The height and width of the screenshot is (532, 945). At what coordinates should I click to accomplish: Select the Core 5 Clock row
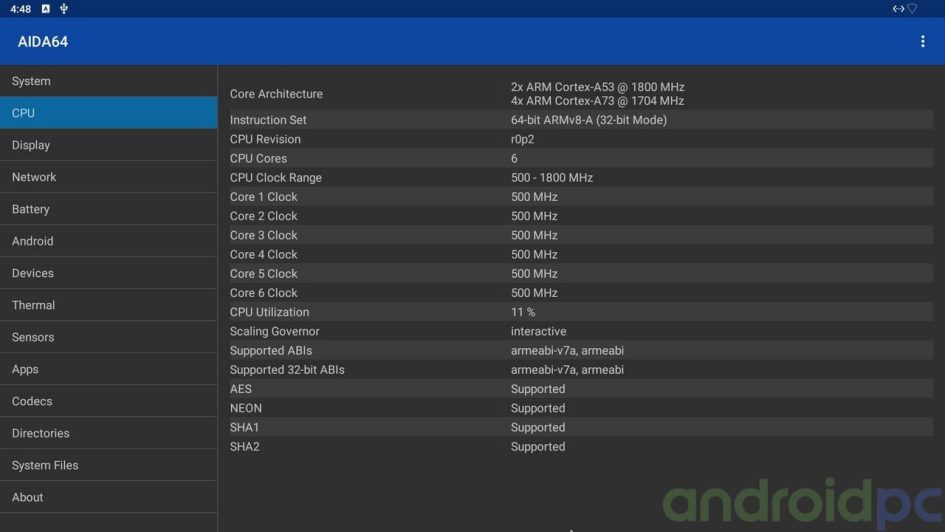581,274
